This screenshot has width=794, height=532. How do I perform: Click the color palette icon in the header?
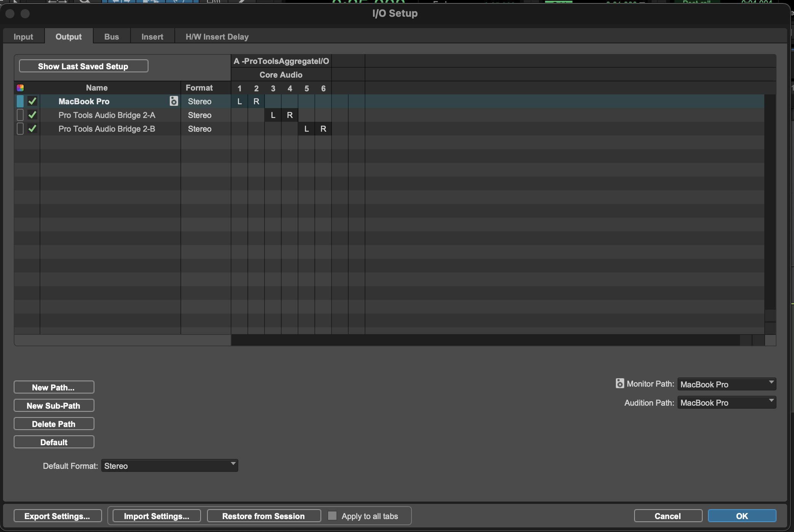pos(20,88)
